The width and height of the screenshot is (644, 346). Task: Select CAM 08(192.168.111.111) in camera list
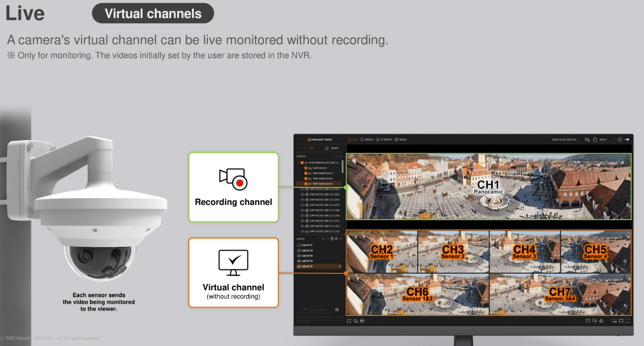(320, 220)
